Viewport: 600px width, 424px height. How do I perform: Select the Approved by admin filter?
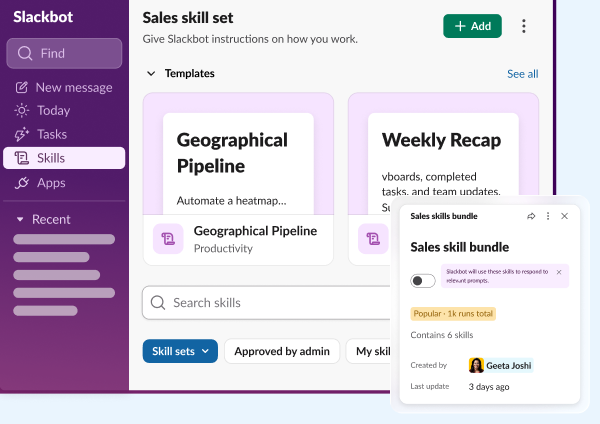tap(282, 351)
